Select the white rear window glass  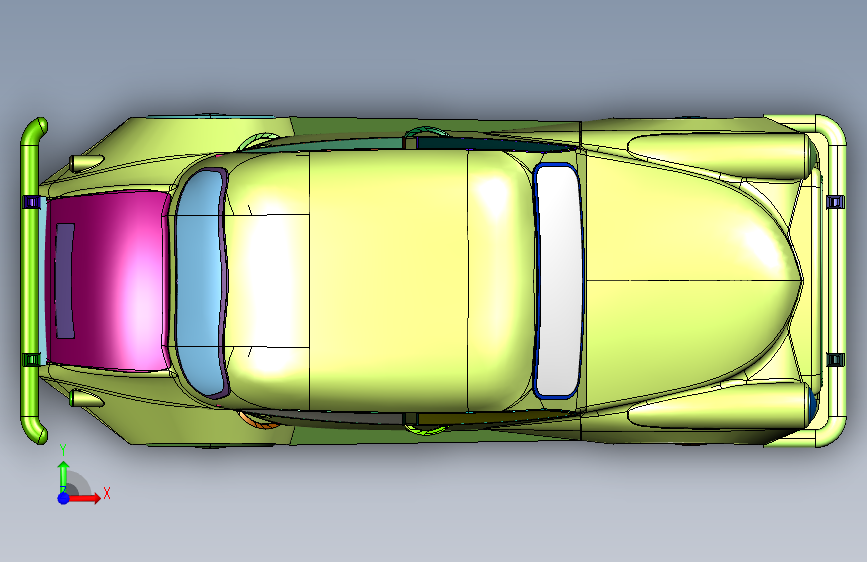(x=558, y=280)
